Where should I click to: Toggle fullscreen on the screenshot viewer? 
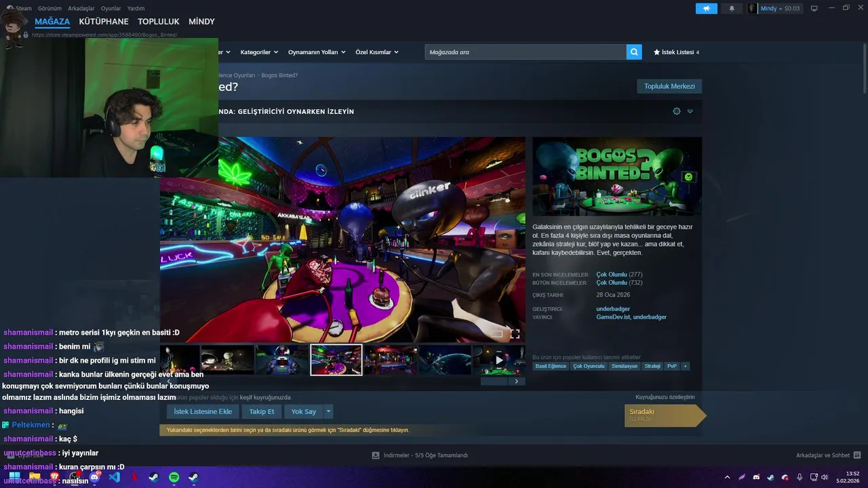tap(515, 334)
